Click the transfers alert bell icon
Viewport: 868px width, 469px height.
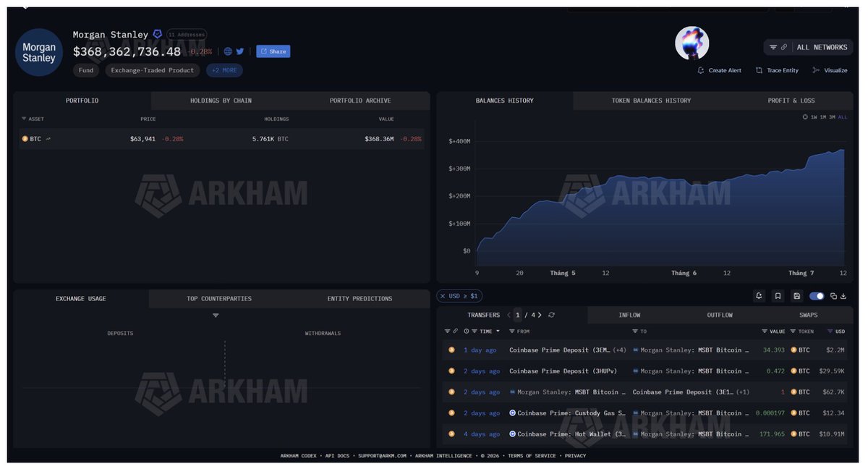[759, 296]
